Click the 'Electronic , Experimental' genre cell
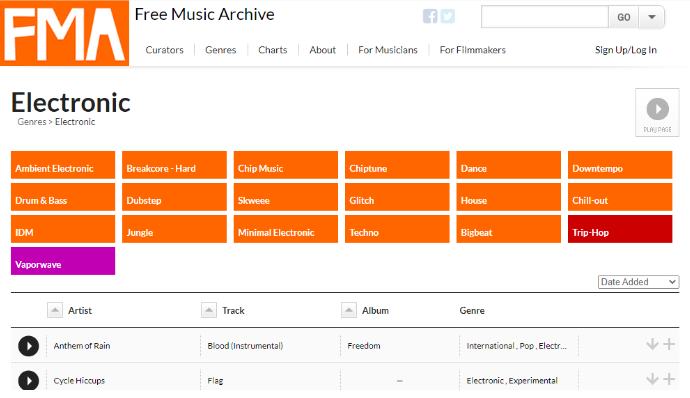 pos(512,381)
